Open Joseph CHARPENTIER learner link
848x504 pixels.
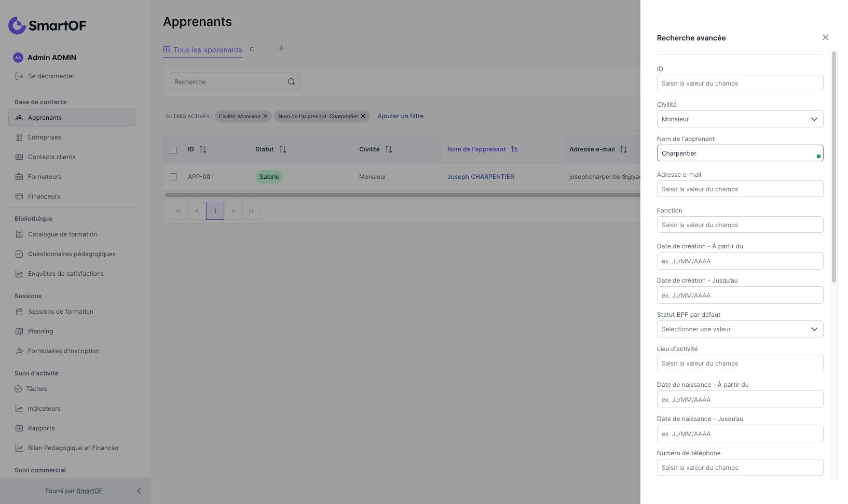481,177
